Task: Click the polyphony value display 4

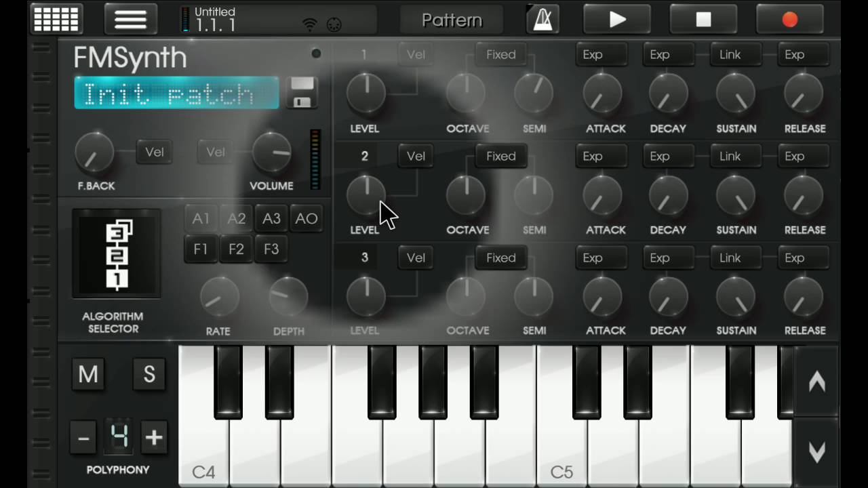Action: point(119,438)
